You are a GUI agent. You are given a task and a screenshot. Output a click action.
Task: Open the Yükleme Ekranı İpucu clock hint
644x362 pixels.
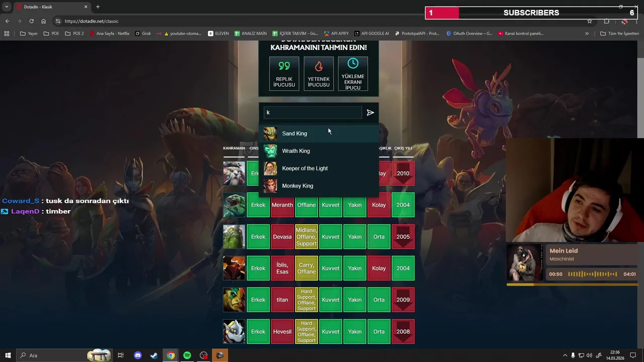353,73
